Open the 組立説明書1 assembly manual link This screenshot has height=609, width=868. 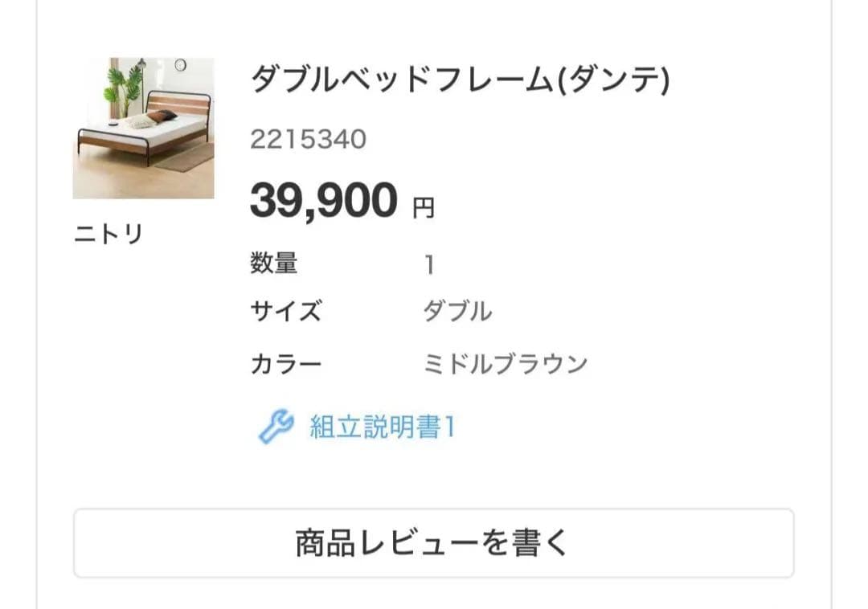(x=383, y=427)
